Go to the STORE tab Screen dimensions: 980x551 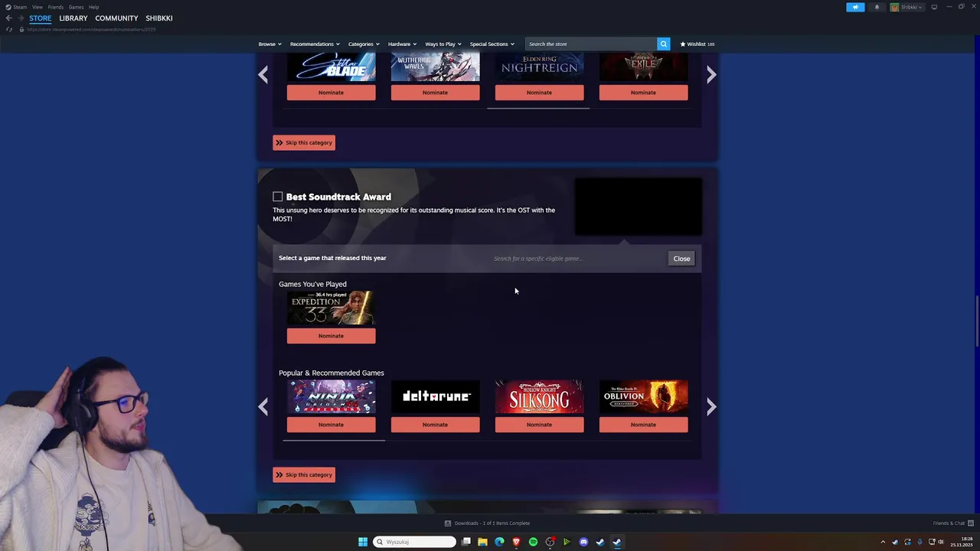(41, 18)
